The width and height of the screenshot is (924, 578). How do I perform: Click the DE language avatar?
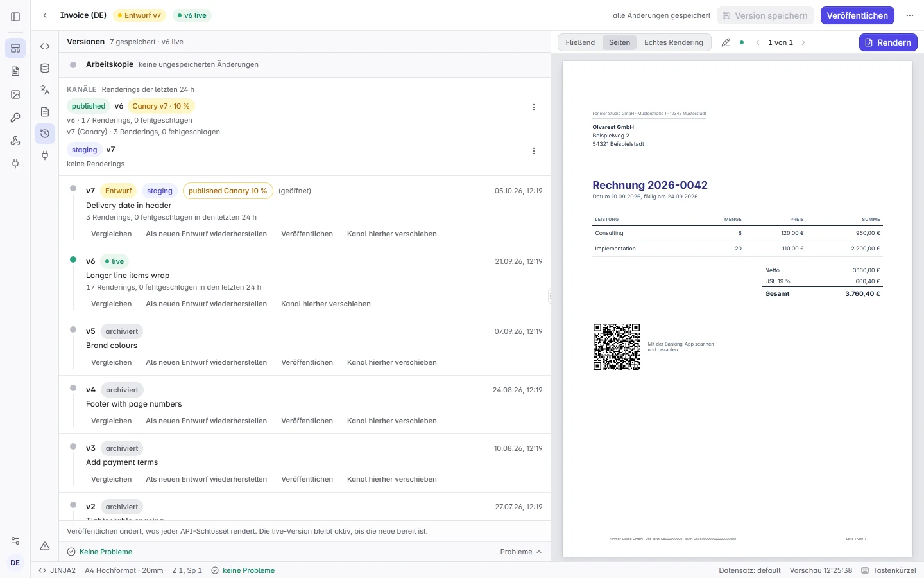[x=15, y=563]
